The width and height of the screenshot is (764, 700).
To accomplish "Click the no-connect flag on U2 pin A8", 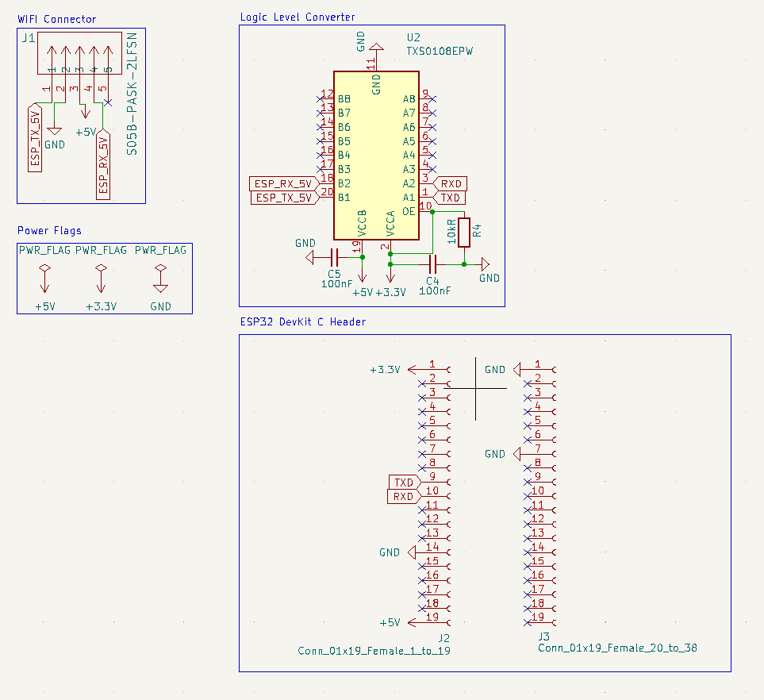I will [x=432, y=99].
